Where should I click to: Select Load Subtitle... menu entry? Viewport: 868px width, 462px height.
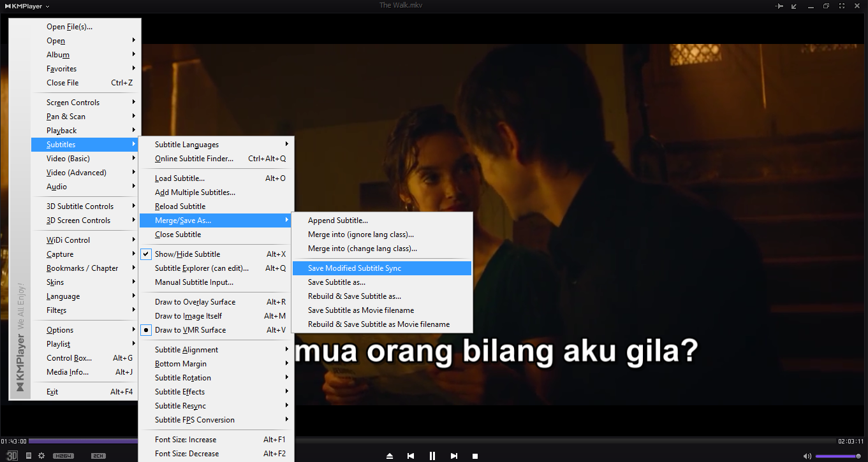pos(216,178)
